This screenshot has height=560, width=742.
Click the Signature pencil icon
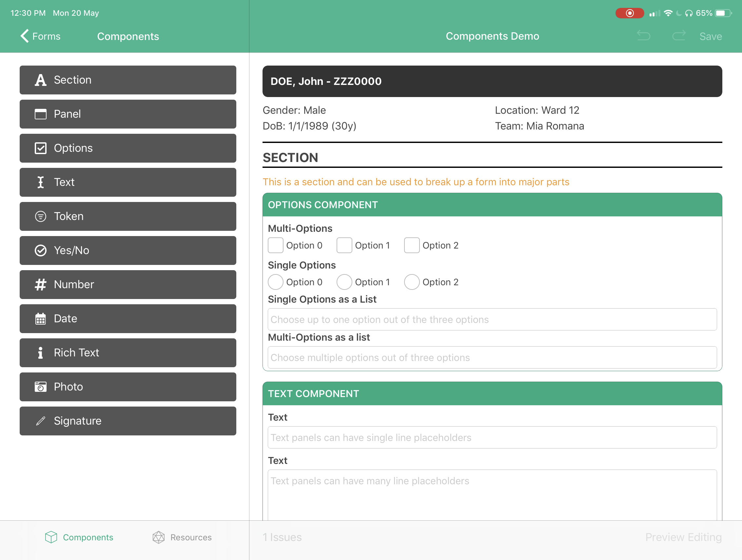click(41, 421)
